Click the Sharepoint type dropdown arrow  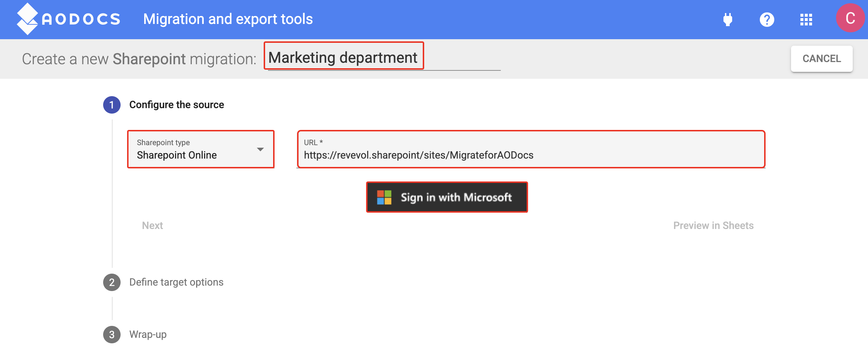260,150
